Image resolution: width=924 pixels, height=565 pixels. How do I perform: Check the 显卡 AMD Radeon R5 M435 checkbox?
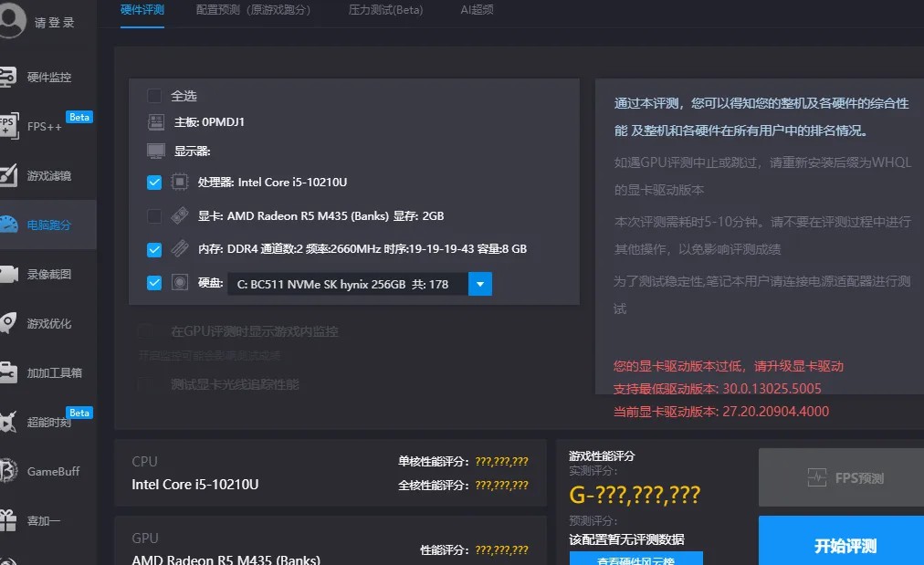(154, 216)
